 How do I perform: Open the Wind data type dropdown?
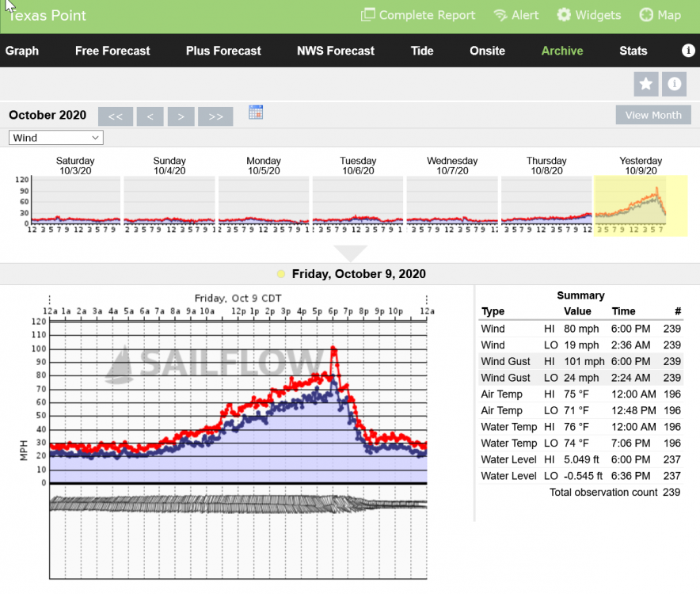[56, 138]
